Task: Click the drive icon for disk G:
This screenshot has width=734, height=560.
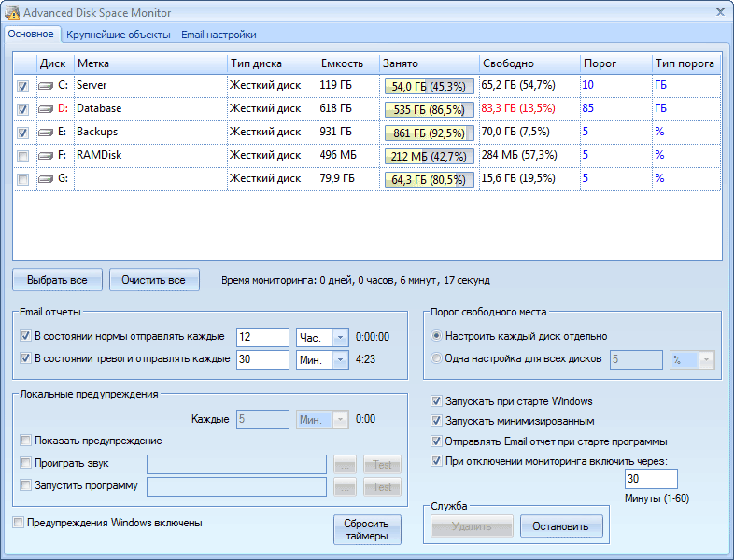Action: coord(47,179)
